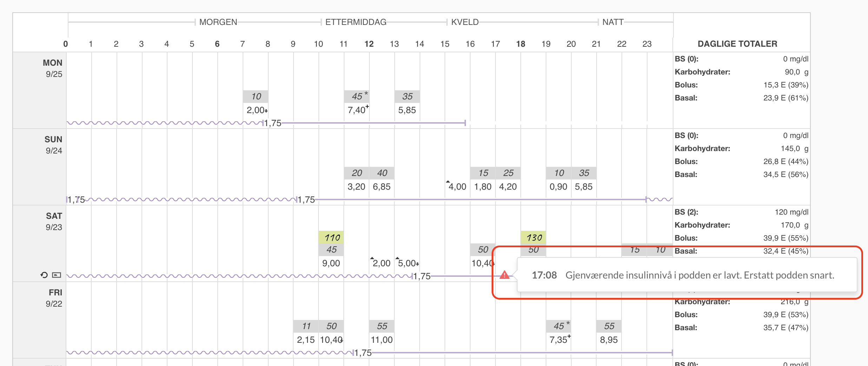The image size is (868, 366).
Task: Click Saturday's Karbohydrater total 170,0 g
Action: coord(794,225)
